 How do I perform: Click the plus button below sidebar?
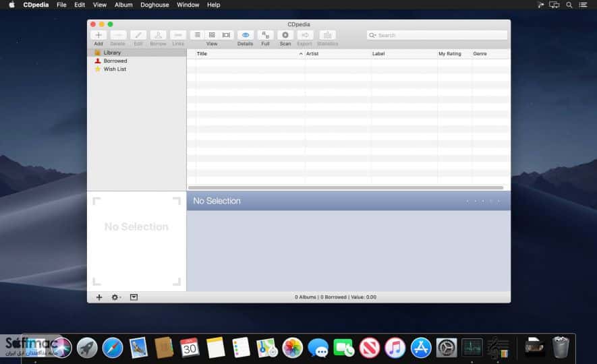pyautogui.click(x=99, y=297)
